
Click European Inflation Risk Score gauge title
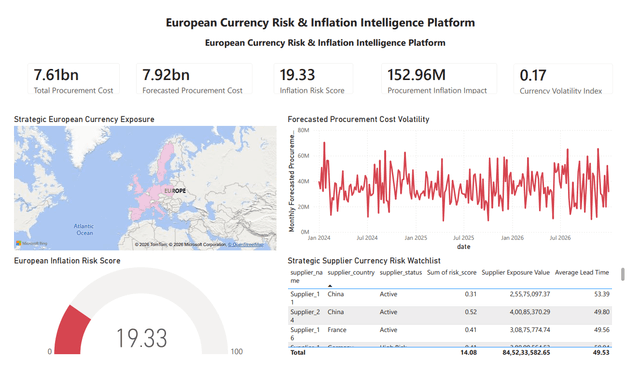(67, 261)
